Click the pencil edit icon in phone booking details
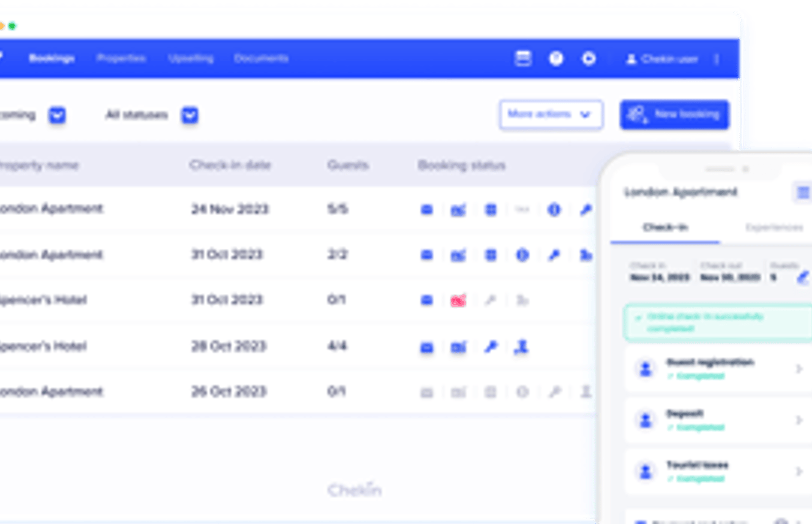The width and height of the screenshot is (812, 524). point(802,278)
